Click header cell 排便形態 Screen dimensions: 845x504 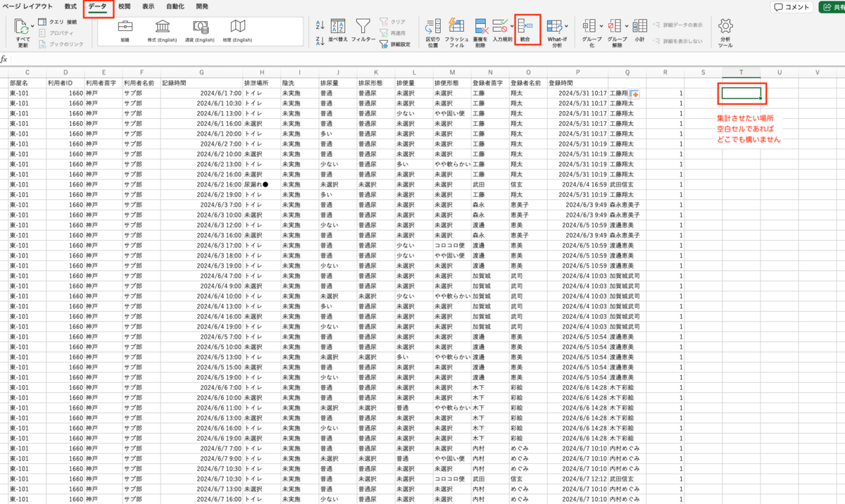(x=451, y=82)
